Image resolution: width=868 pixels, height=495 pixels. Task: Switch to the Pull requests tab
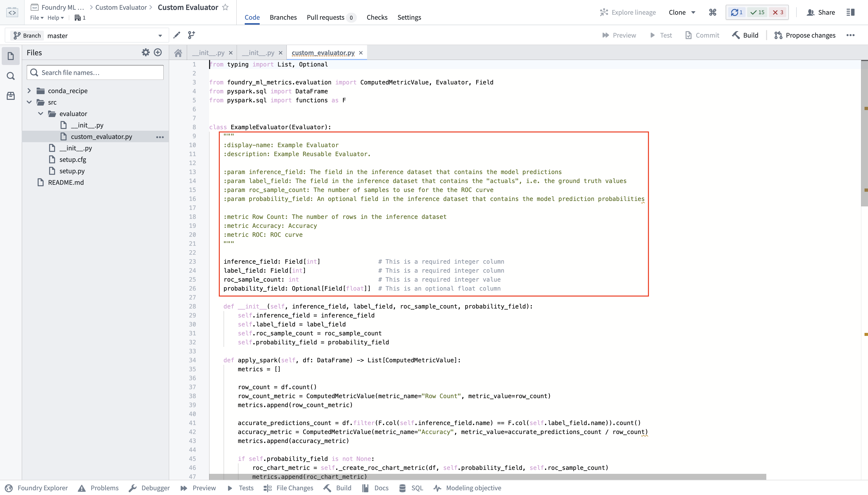(331, 17)
